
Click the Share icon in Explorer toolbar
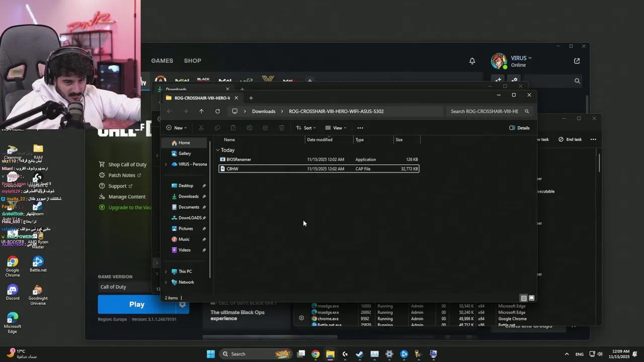266,128
